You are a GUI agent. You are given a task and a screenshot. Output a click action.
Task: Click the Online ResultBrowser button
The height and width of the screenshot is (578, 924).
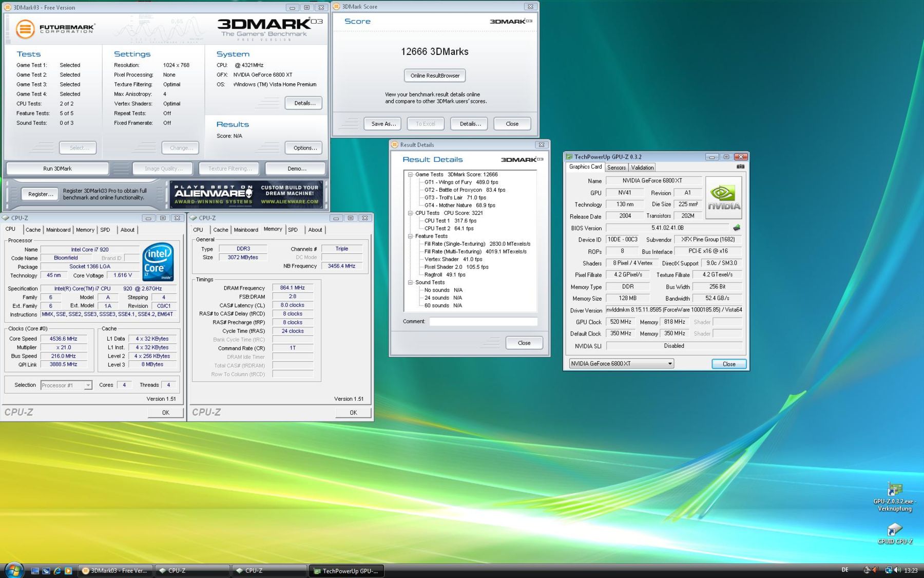[x=435, y=76]
